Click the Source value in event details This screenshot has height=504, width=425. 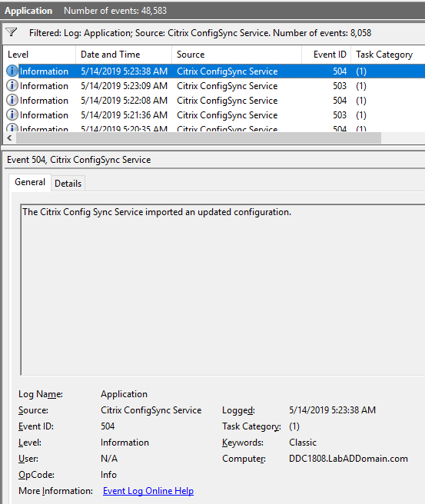pos(151,410)
